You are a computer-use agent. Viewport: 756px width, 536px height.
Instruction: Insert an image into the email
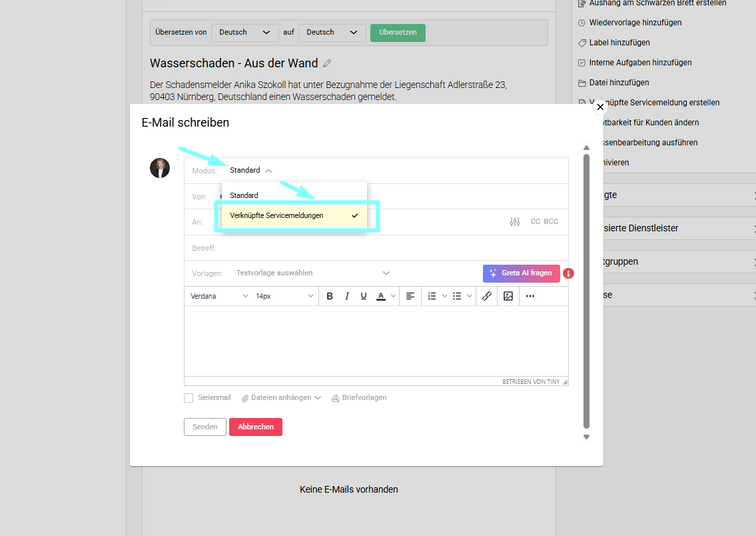[508, 296]
